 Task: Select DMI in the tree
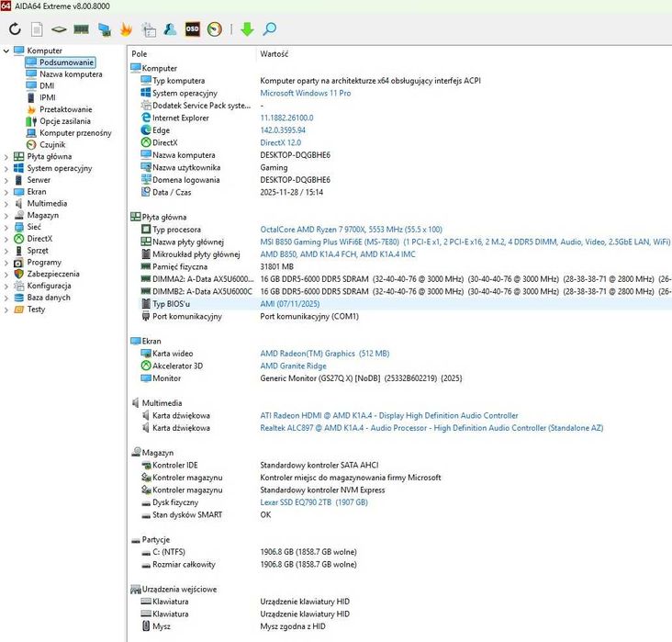[x=47, y=85]
